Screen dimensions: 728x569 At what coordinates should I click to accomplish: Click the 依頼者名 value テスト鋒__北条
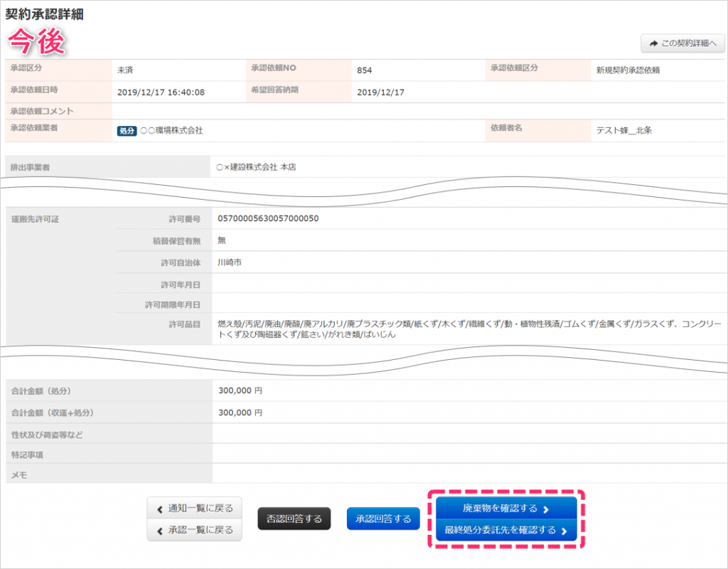pos(624,130)
